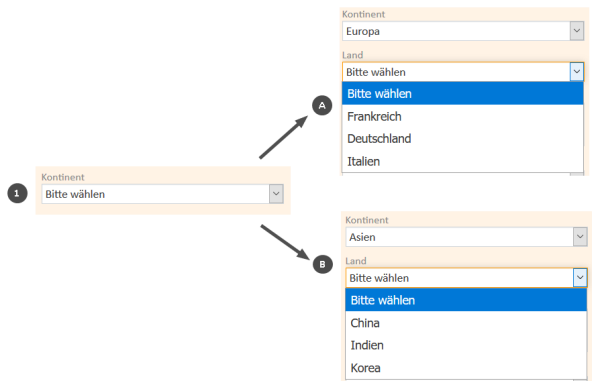Expand the Kontinent dropdown set to Europa
Image resolution: width=600 pixels, height=389 pixels.
click(577, 31)
